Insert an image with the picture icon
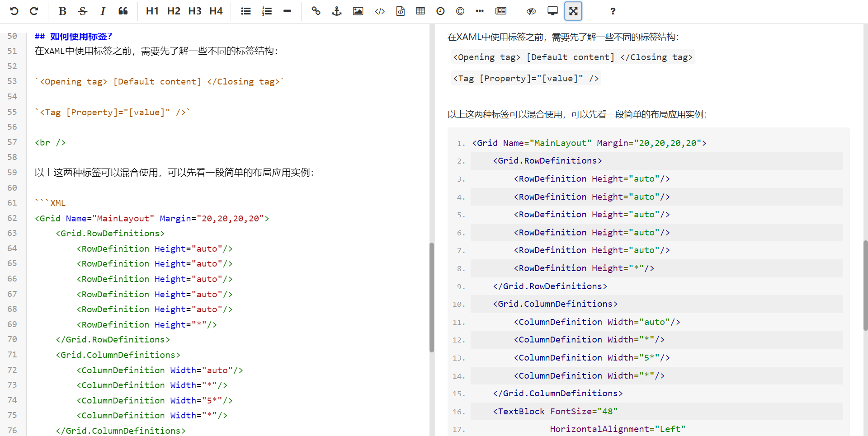The image size is (868, 436). (x=358, y=11)
